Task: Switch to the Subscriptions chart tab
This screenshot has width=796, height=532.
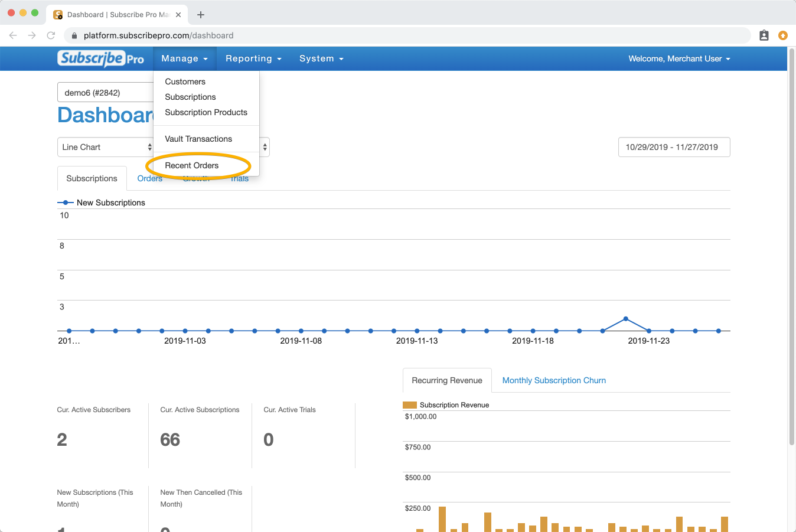Action: tap(92, 178)
